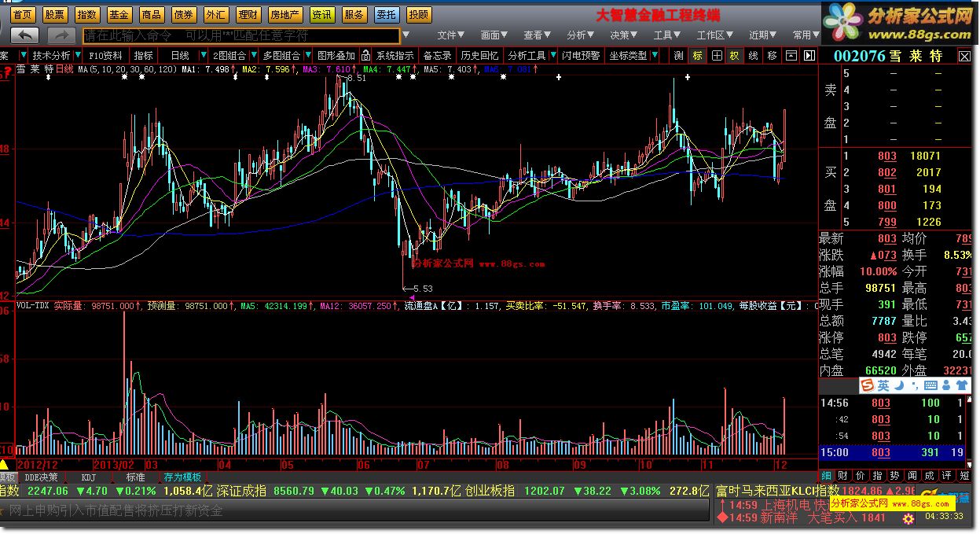Open the command input dropdown arrow
This screenshot has height=534, width=980.
pyautogui.click(x=406, y=35)
